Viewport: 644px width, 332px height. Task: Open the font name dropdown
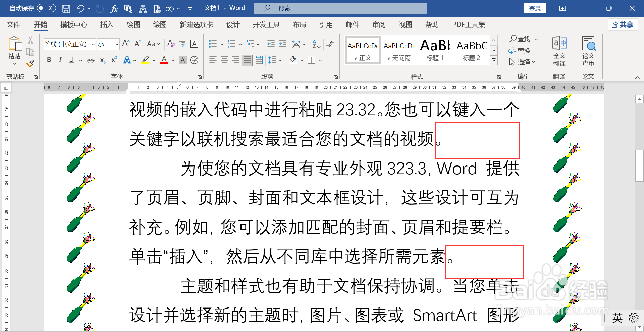tap(93, 44)
